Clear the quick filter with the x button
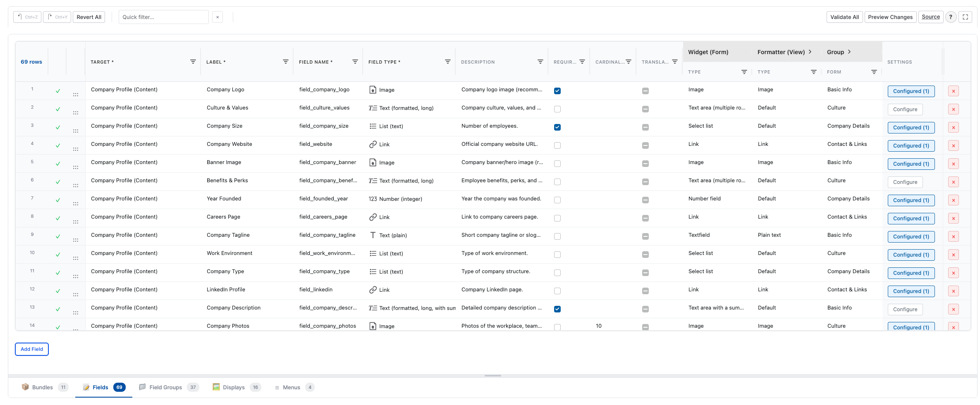The width and height of the screenshot is (980, 405). tap(218, 17)
